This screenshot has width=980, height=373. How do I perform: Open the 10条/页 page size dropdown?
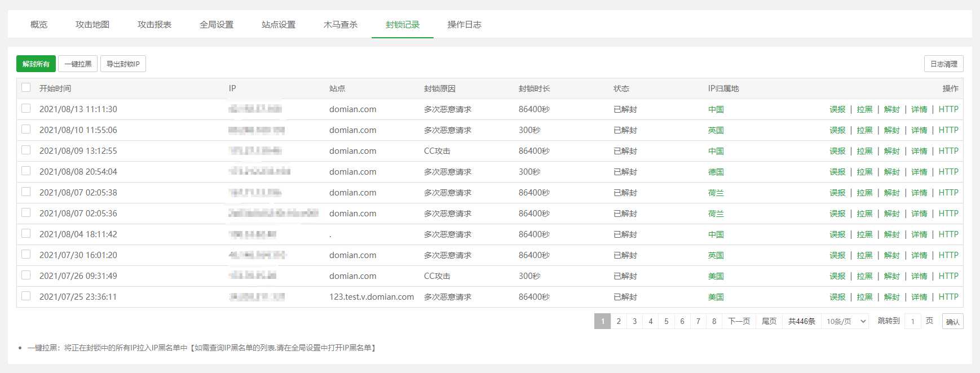point(845,321)
